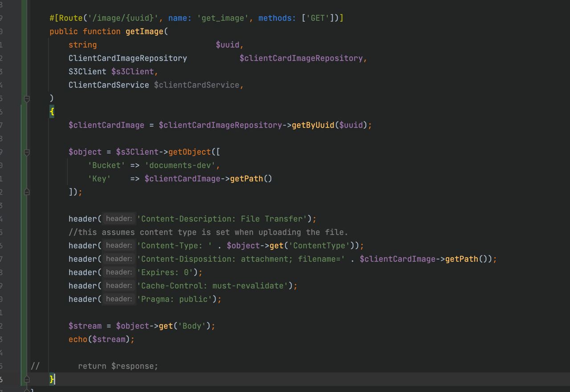Toggle the fold marker beside the ]); line
The image size is (570, 392).
(27, 192)
